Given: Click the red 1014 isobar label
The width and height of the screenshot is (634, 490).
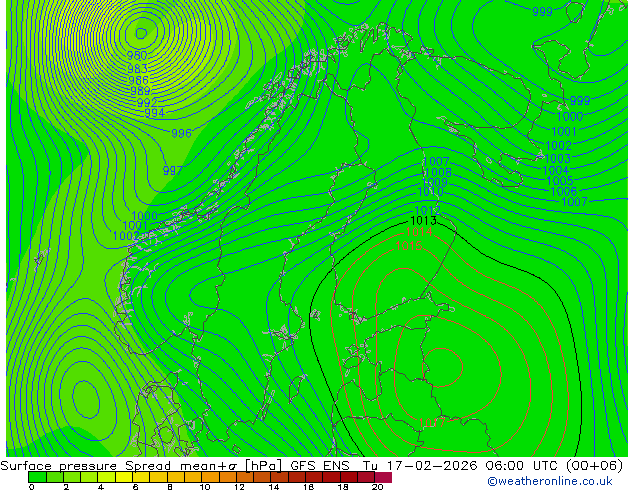Looking at the screenshot, I should pos(419,232).
